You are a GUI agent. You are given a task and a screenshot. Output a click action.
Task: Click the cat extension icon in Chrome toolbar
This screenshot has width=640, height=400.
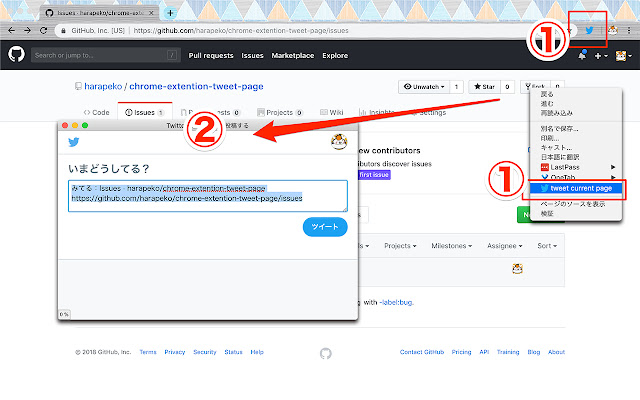[613, 30]
